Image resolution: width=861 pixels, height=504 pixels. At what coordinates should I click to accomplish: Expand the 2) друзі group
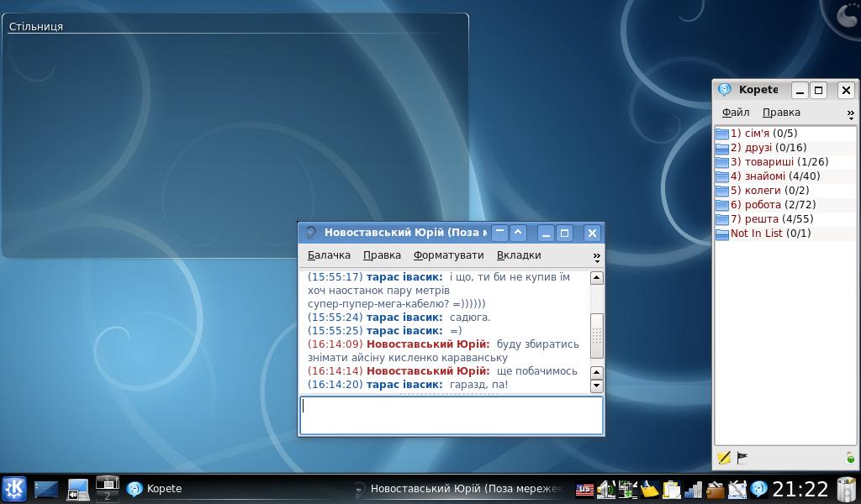[784, 148]
